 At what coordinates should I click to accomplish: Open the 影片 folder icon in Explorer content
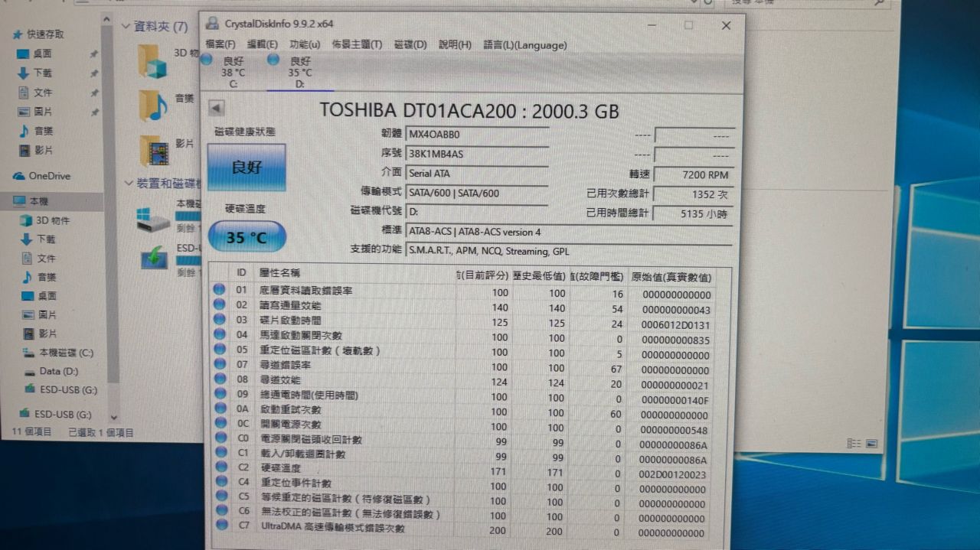[155, 151]
